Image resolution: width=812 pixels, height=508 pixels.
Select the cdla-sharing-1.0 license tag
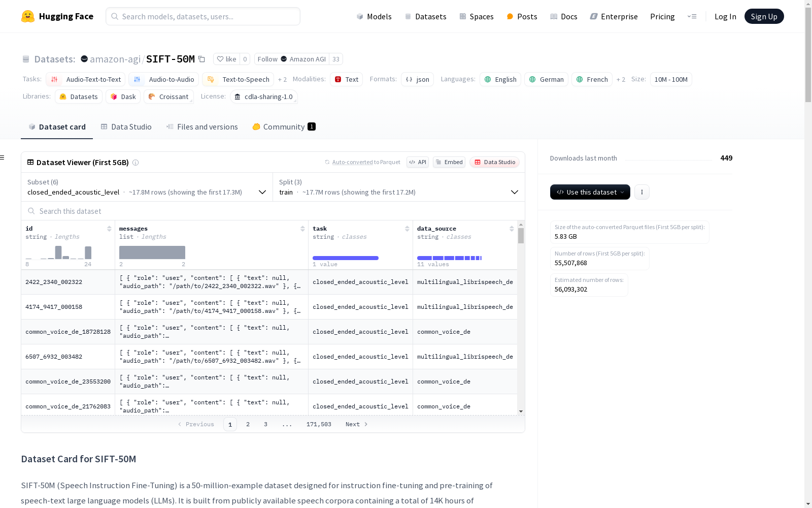[264, 97]
